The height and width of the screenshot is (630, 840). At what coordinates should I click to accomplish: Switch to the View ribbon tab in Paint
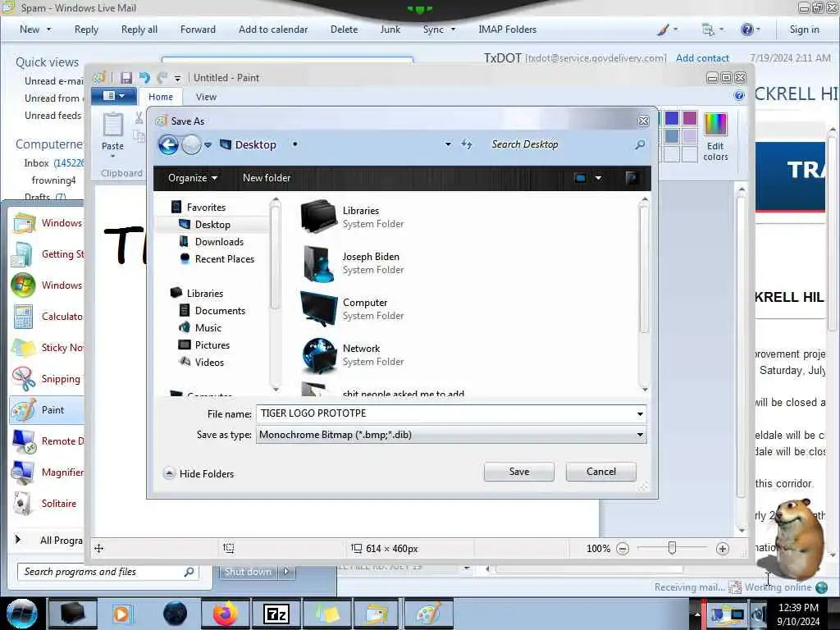point(206,97)
